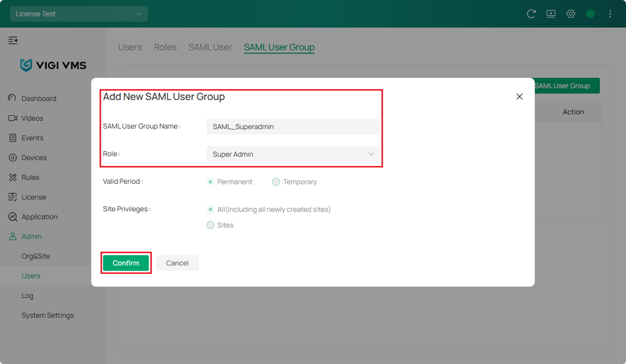
Task: Click the SAML User Group Name input field
Action: point(292,126)
